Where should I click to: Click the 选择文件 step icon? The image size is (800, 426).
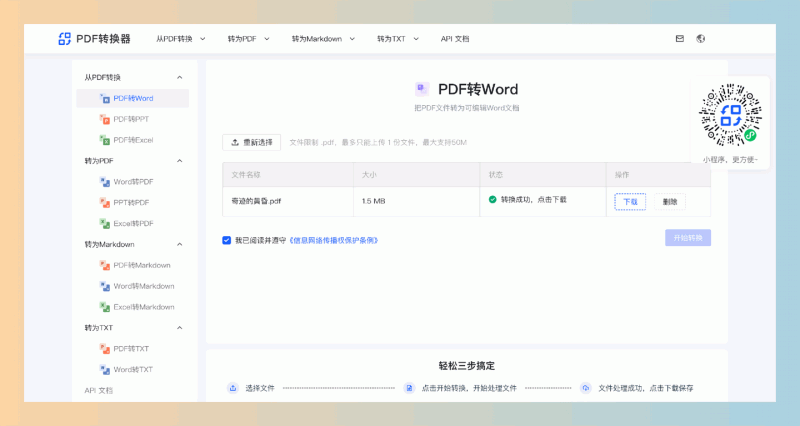(233, 388)
